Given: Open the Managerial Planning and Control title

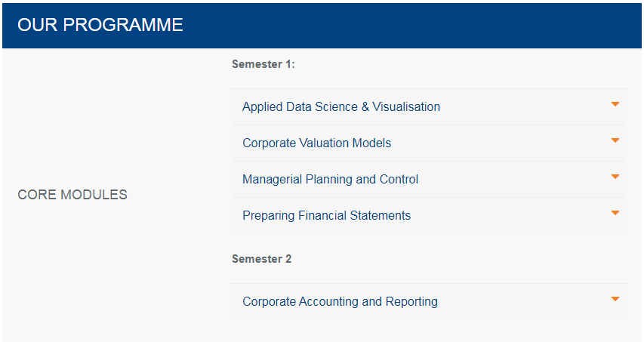Looking at the screenshot, I should (x=330, y=180).
